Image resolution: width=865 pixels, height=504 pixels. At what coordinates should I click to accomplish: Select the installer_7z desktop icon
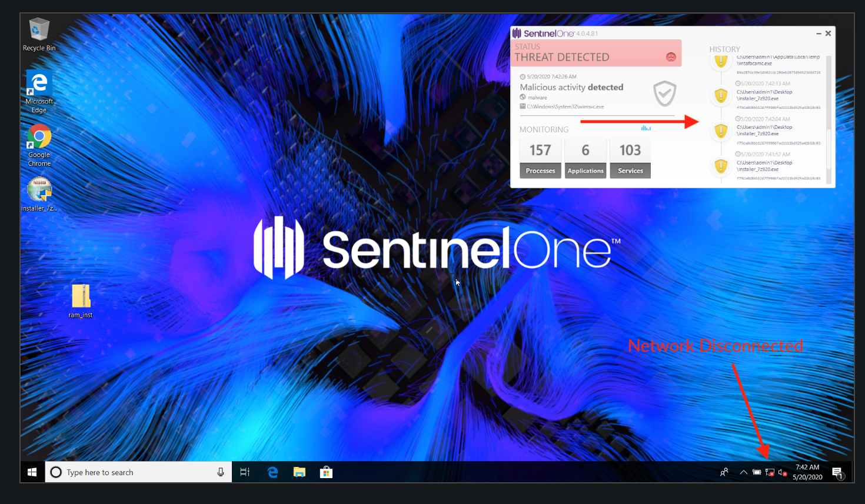[39, 194]
